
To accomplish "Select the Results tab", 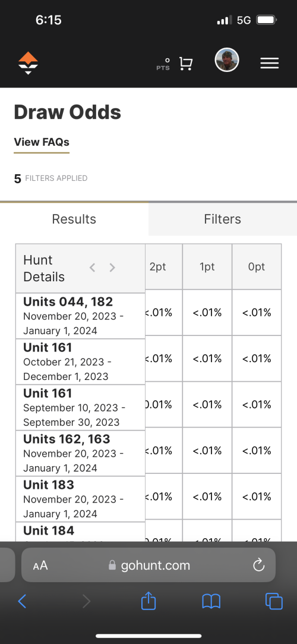I will 74,219.
